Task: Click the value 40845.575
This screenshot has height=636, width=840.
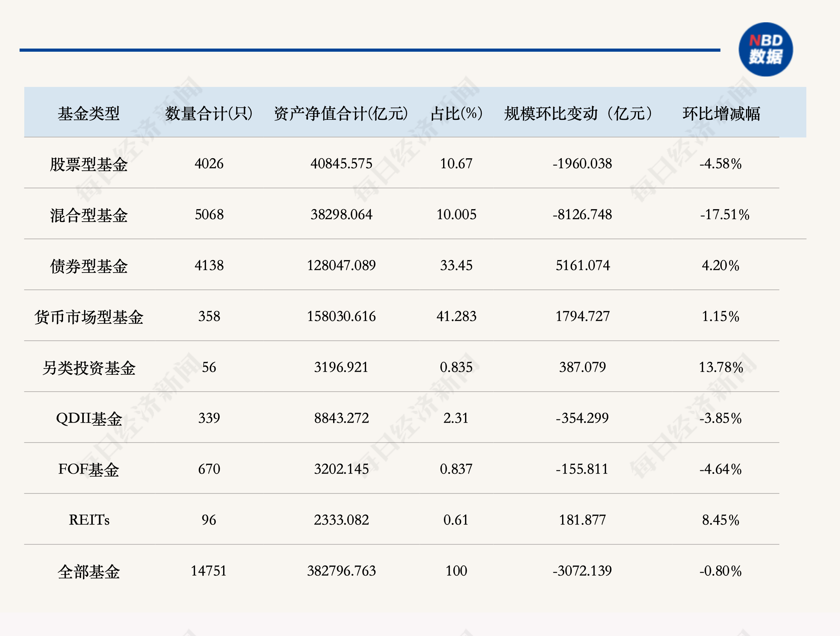Action: pyautogui.click(x=341, y=163)
